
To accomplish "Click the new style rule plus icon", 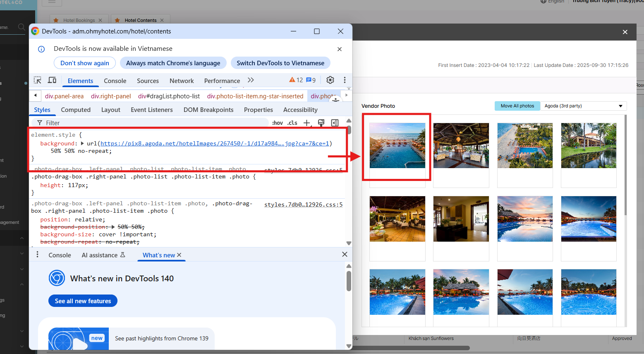I will point(306,123).
